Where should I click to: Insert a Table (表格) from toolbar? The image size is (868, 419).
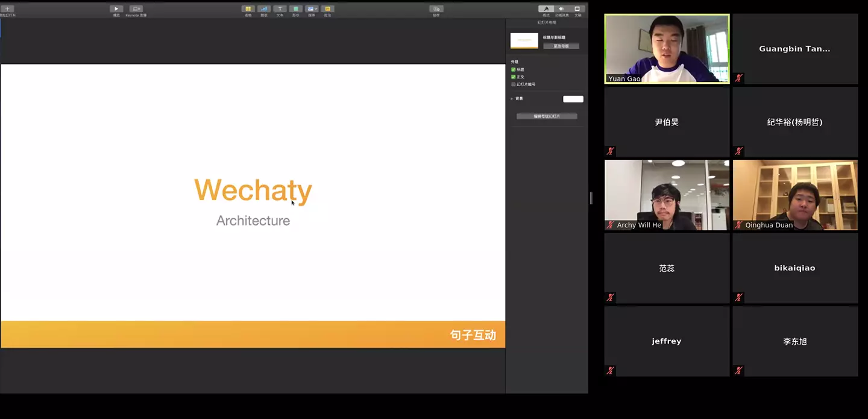point(248,9)
